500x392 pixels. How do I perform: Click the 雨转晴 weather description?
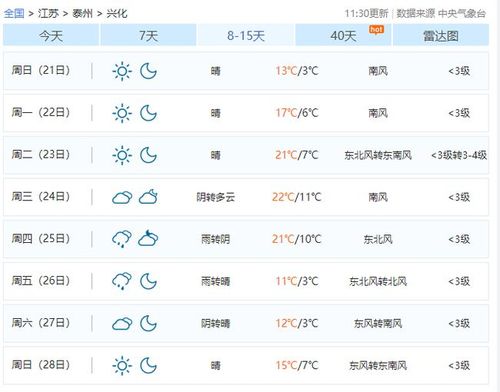[x=216, y=281]
